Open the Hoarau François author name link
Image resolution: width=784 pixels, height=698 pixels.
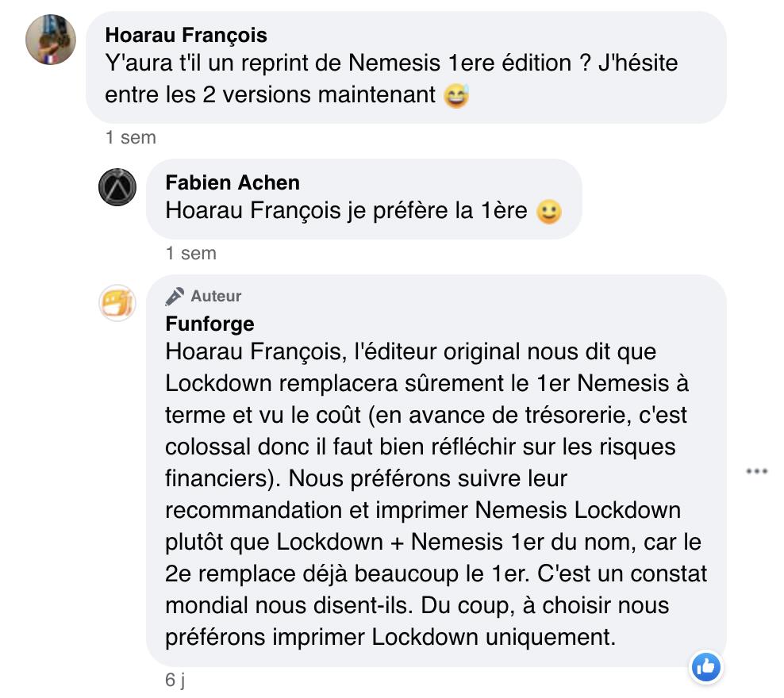(186, 35)
